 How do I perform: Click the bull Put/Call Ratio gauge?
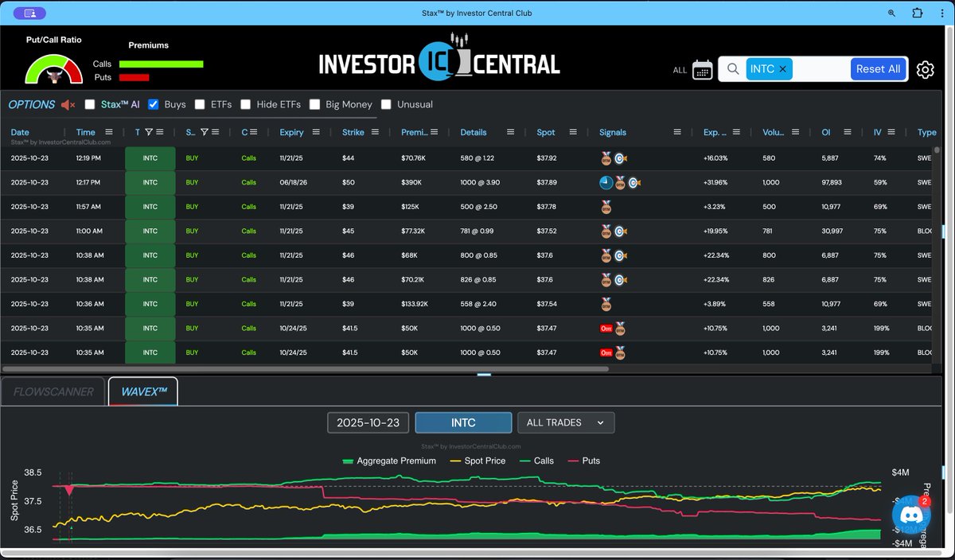pyautogui.click(x=54, y=70)
